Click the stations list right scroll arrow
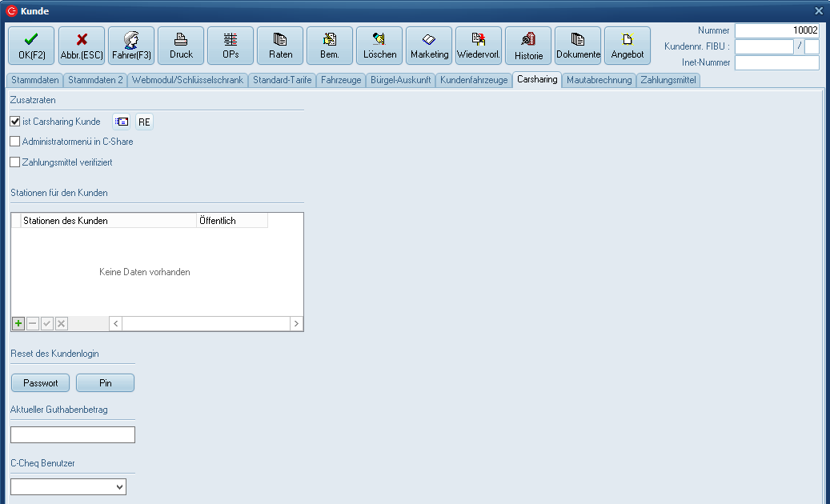Image resolution: width=830 pixels, height=504 pixels. coord(296,323)
